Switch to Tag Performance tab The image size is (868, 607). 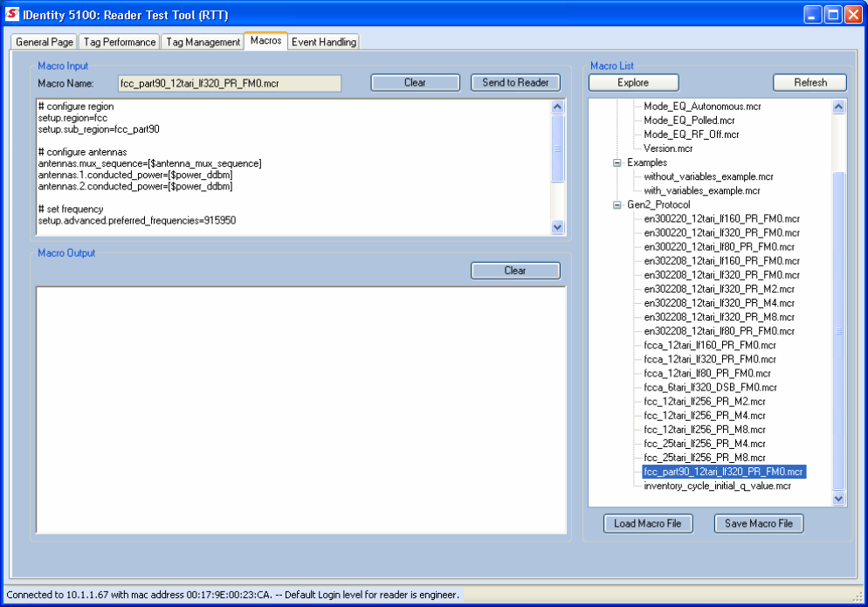tap(120, 42)
